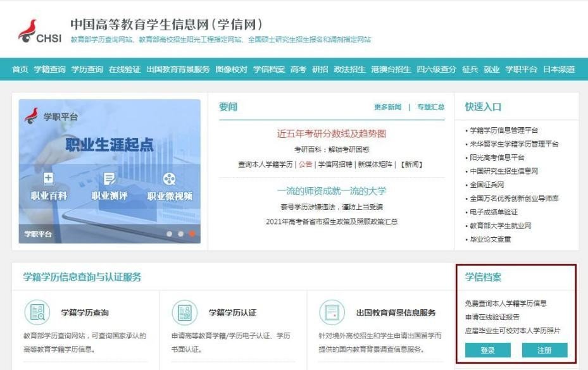Viewport: 588px width, 370px height.
Task: Click the CHSI logo at top left
Action: [x=38, y=31]
